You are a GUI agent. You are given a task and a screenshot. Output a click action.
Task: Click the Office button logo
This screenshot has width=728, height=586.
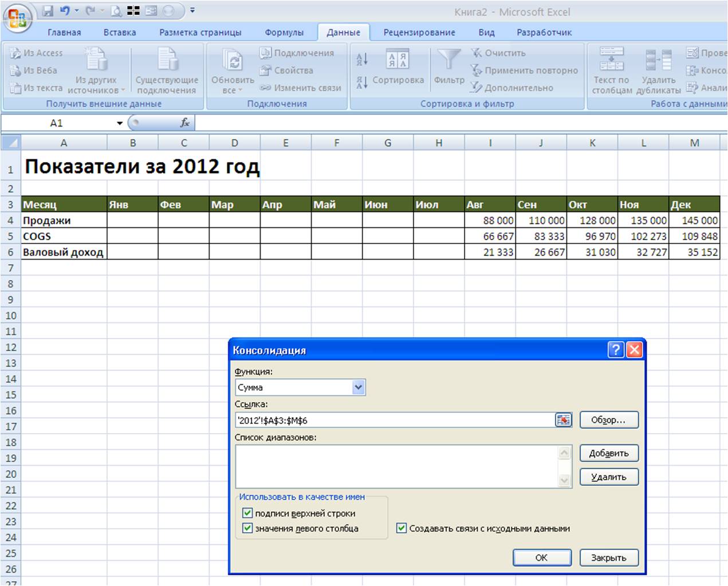pos(17,17)
